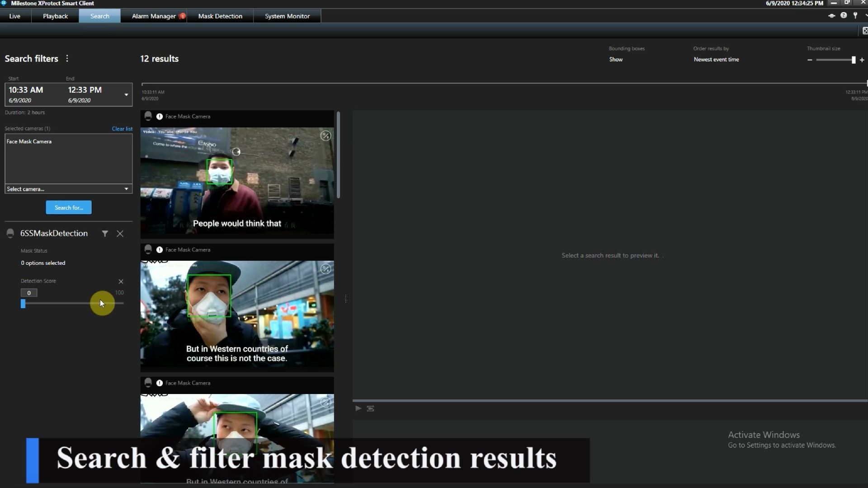Click the Thumbnail size slider handle
Image resolution: width=868 pixels, height=488 pixels.
(854, 60)
